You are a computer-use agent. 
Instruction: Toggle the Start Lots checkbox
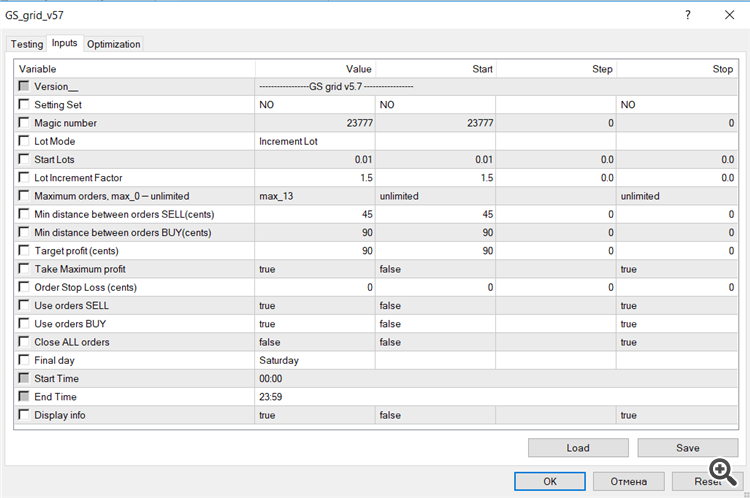(x=23, y=159)
